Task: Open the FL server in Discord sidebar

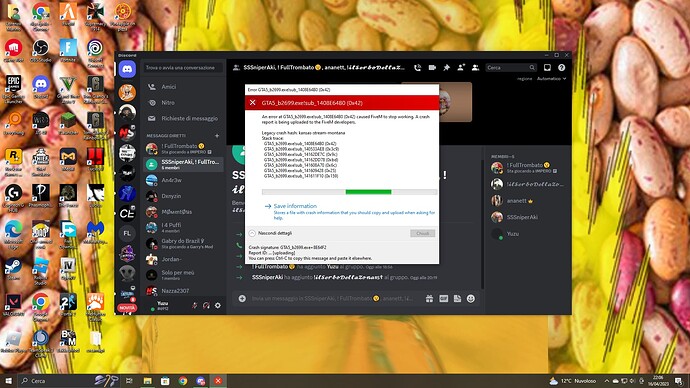Action: point(127,233)
